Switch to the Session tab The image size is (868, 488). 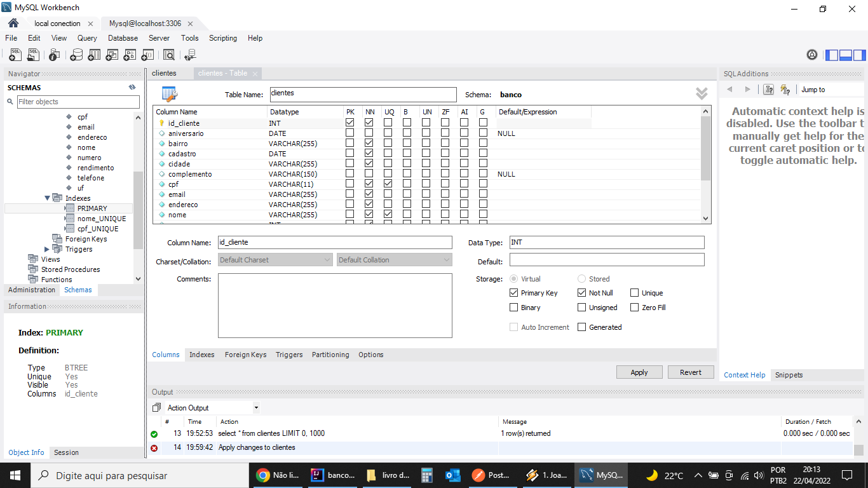[66, 452]
